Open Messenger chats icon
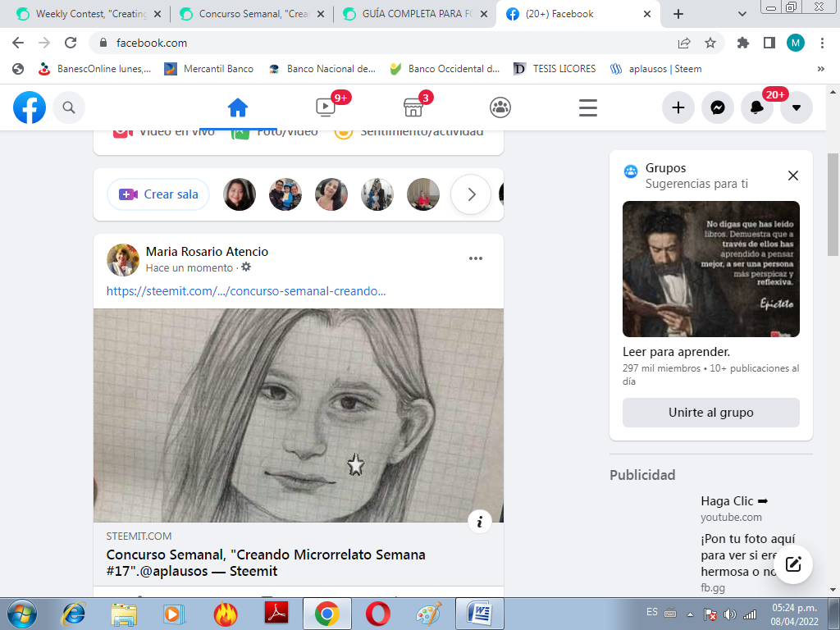840x630 pixels. pos(718,107)
